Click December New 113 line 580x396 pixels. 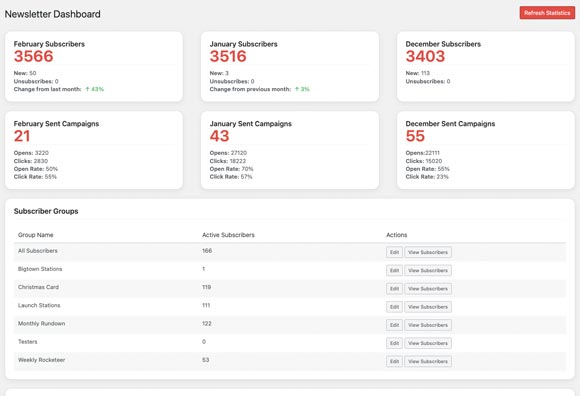tap(418, 73)
